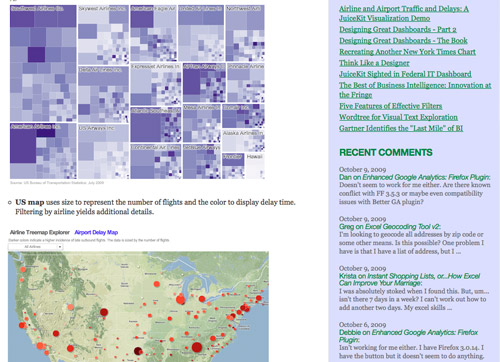The height and width of the screenshot is (362, 500).
Task: Select the Airline Treemap Explorer tab
Action: pos(40,232)
